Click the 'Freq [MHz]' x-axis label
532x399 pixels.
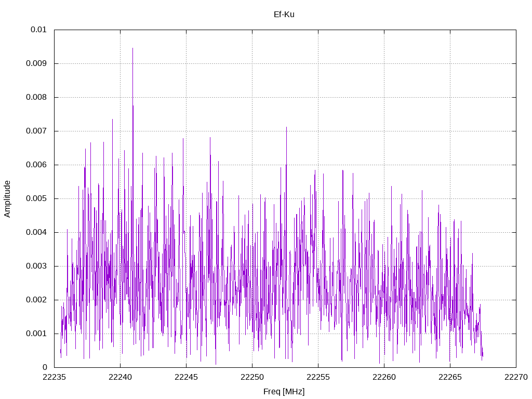click(284, 392)
